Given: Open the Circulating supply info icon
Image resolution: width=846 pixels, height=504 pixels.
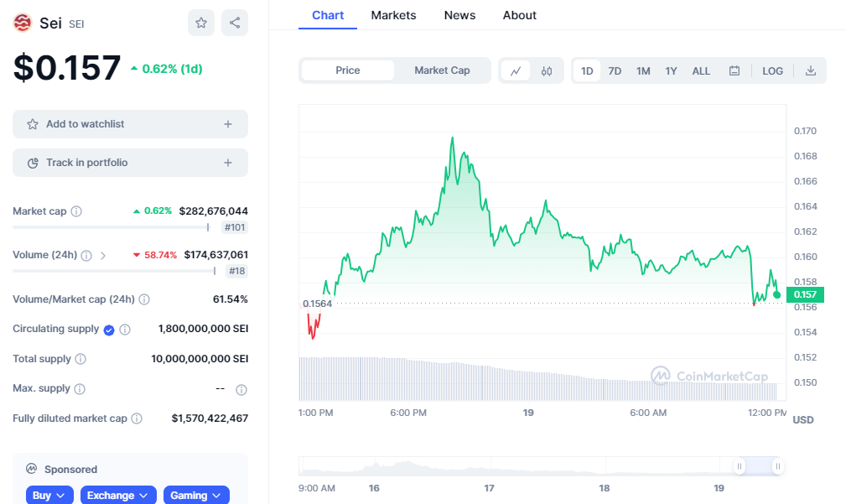Looking at the screenshot, I should [x=125, y=330].
